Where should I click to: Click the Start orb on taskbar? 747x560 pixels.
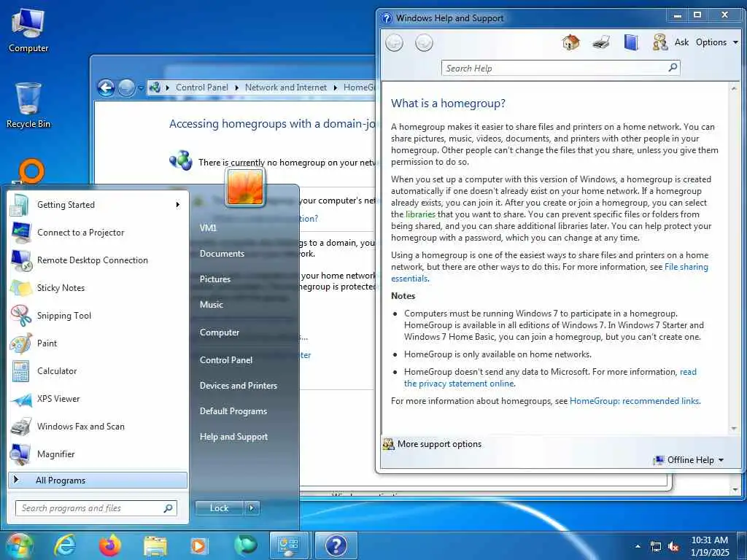[x=18, y=546]
